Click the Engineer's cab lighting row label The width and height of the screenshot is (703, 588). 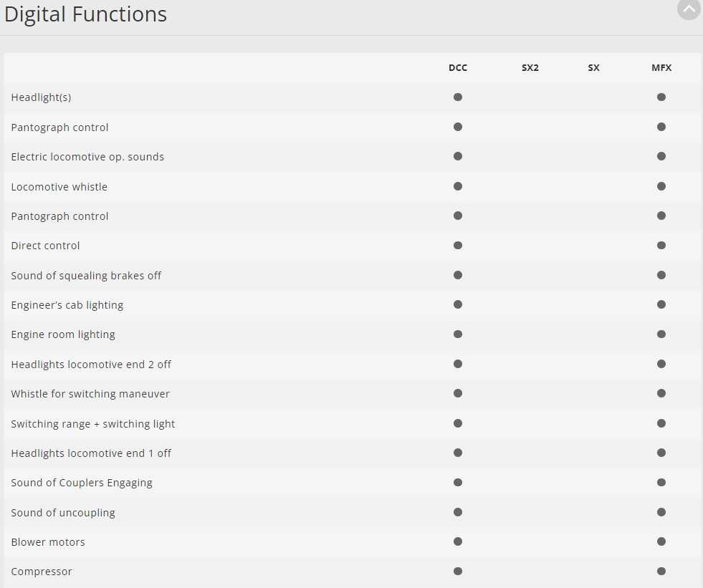pyautogui.click(x=67, y=305)
